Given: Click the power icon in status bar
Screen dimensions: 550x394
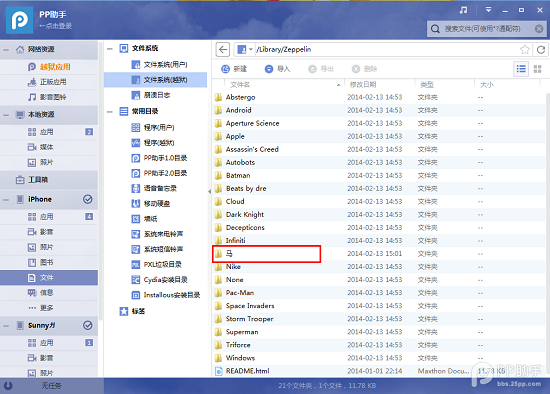Looking at the screenshot, I should 8,386.
